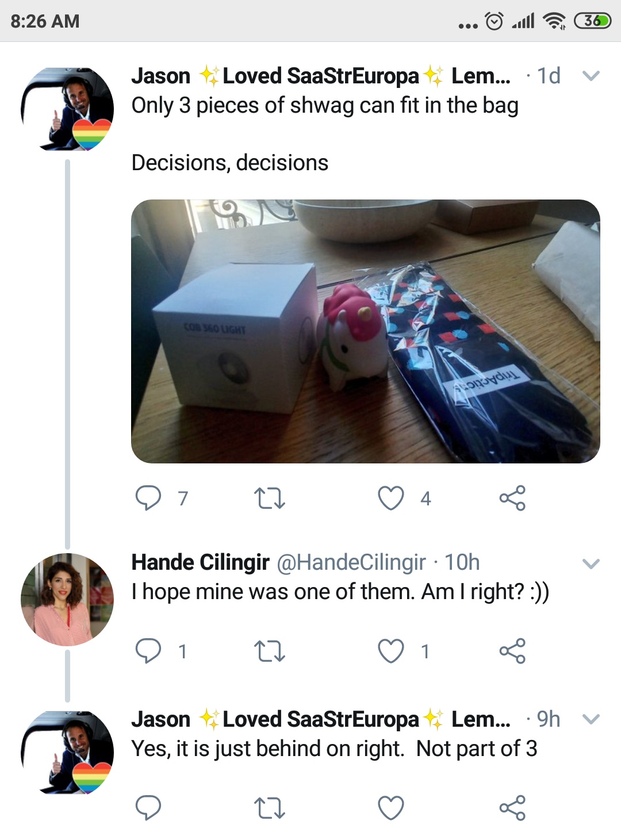Like Jason's 'Not part of 3' reply

pos(391,808)
